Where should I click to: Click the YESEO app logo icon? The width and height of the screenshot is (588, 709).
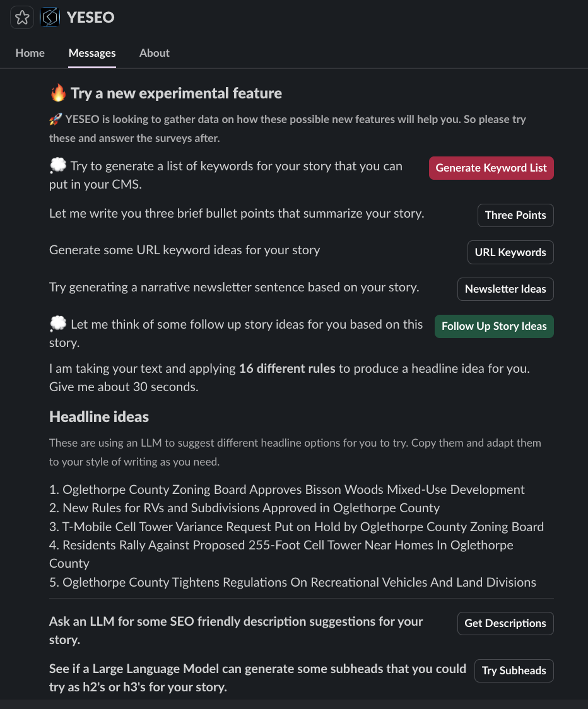click(x=50, y=18)
